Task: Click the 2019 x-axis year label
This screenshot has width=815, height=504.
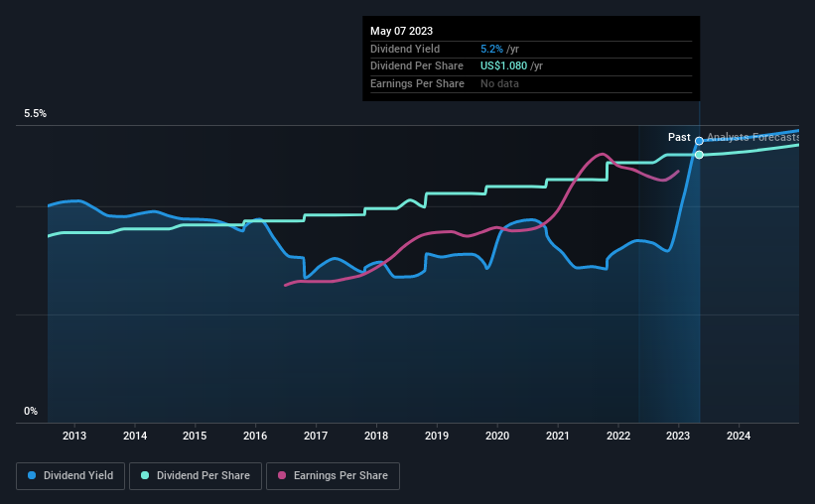Action: (x=437, y=436)
